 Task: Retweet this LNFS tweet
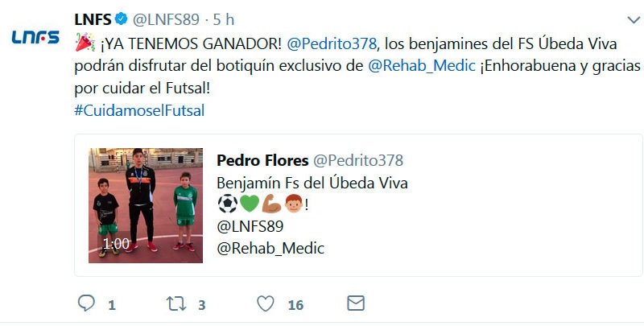pyautogui.click(x=176, y=303)
